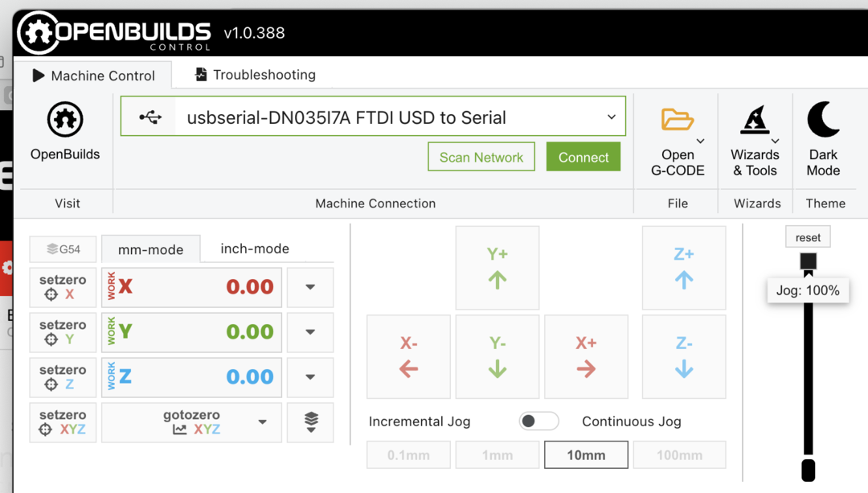
Task: Expand the Wizards & Tools chevron
Action: pyautogui.click(x=776, y=142)
